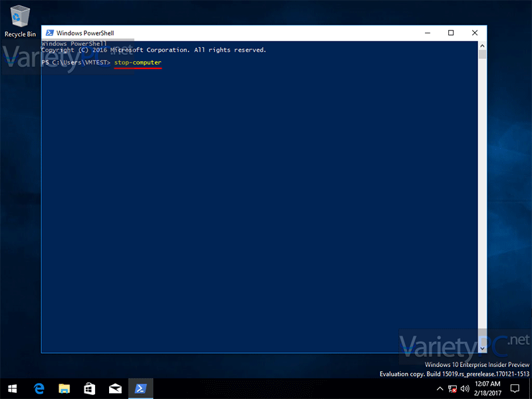Click the PowerShell scrollbar down arrow

(482, 348)
